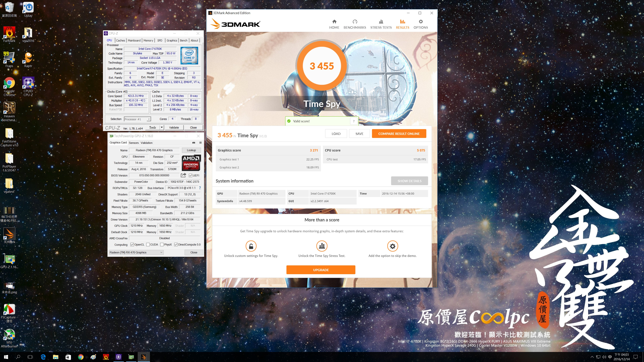This screenshot has width=644, height=362.
Task: Switch to the Caches tab in CPU-Z
Action: tap(120, 40)
